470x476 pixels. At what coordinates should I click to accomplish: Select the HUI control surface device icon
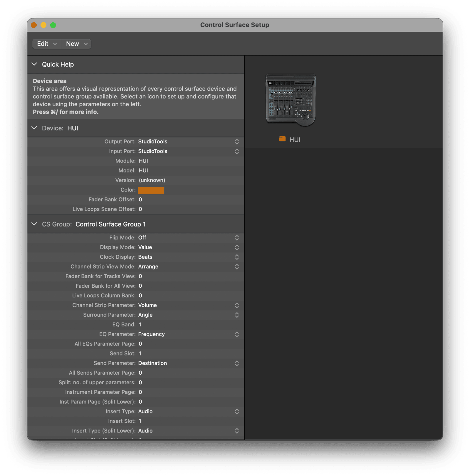point(291,100)
